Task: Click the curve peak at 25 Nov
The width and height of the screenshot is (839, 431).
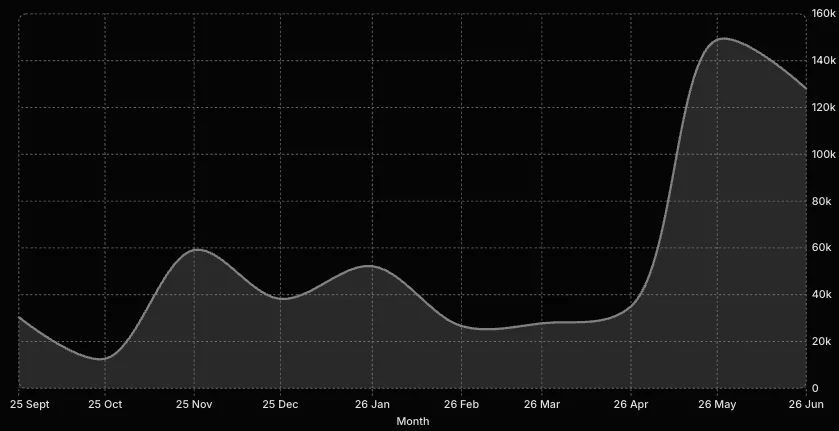Action: pos(196,249)
